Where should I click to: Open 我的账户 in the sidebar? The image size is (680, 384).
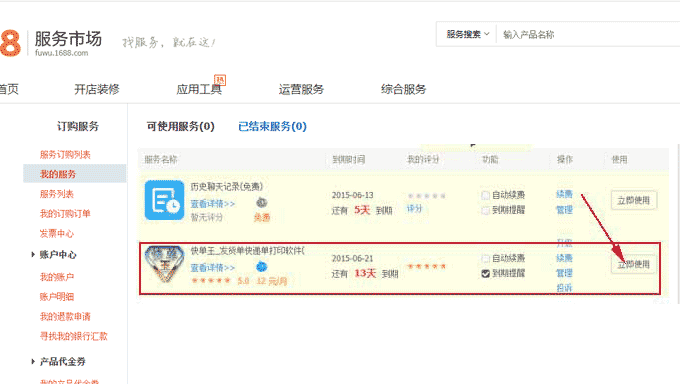tap(57, 277)
